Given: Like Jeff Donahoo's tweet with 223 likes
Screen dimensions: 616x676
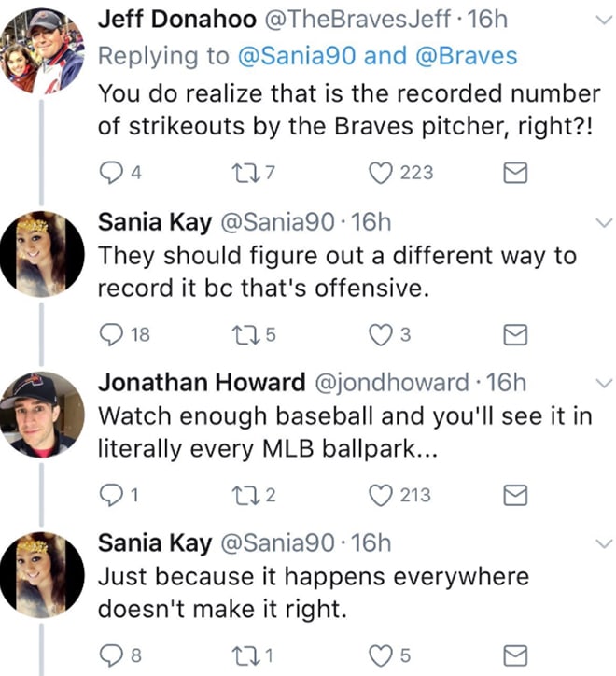Looking at the screenshot, I should click(x=379, y=172).
